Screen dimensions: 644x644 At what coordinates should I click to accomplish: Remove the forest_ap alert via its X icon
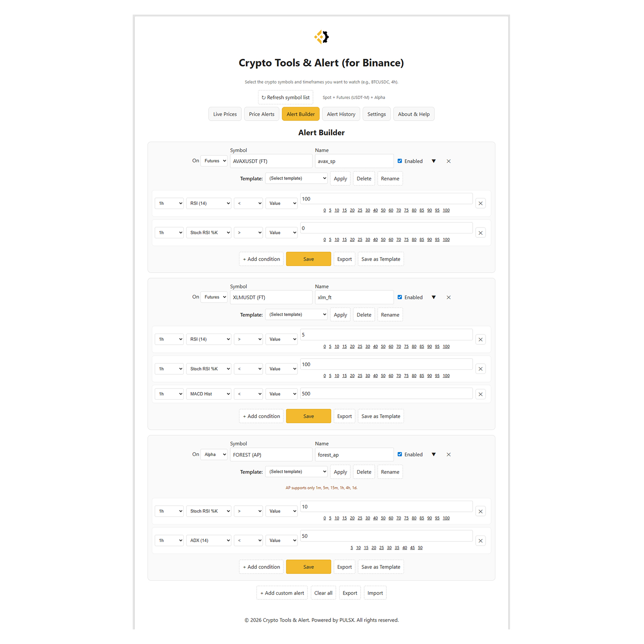coord(449,455)
